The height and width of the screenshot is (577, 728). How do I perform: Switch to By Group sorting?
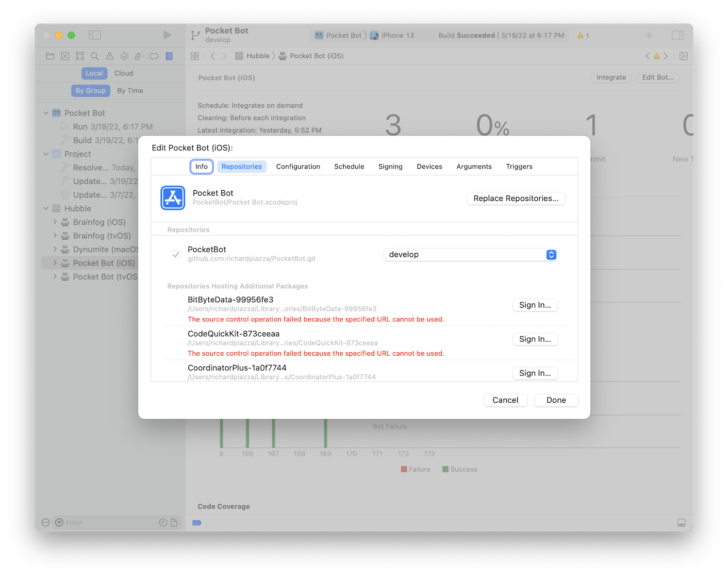[90, 91]
